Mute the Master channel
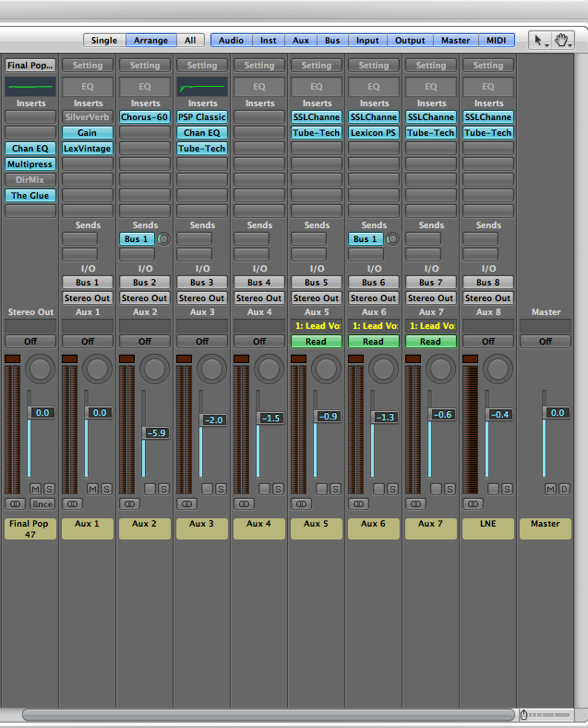This screenshot has height=728, width=588. coord(550,489)
